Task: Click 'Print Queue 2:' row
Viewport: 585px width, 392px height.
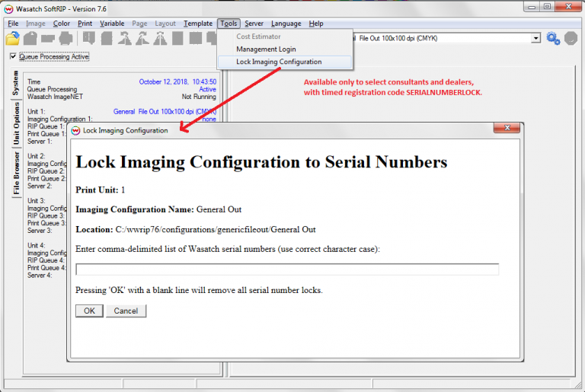Action: click(x=46, y=178)
